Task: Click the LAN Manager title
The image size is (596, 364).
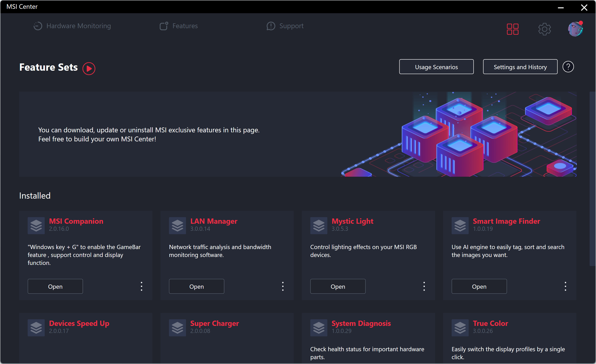Action: [214, 221]
